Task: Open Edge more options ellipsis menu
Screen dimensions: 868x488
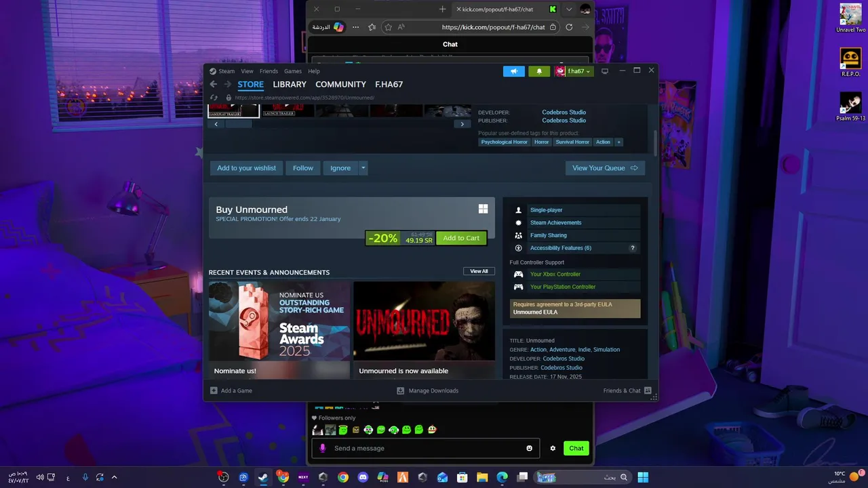Action: (355, 27)
